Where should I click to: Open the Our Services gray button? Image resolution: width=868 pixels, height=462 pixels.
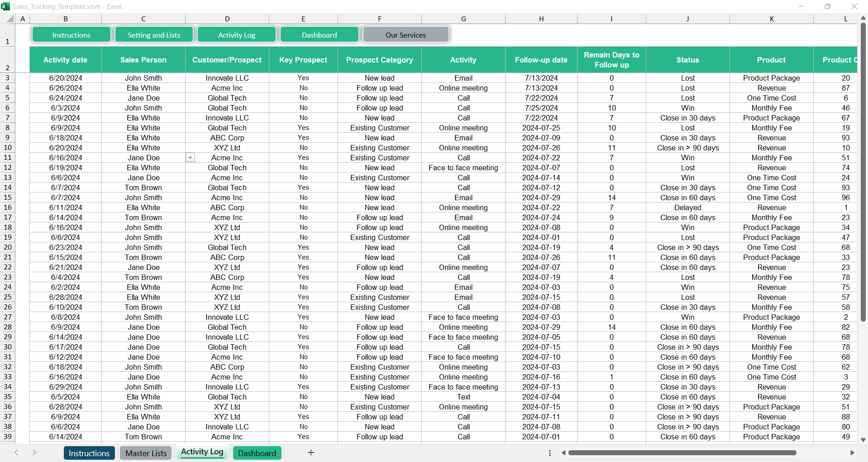(405, 35)
